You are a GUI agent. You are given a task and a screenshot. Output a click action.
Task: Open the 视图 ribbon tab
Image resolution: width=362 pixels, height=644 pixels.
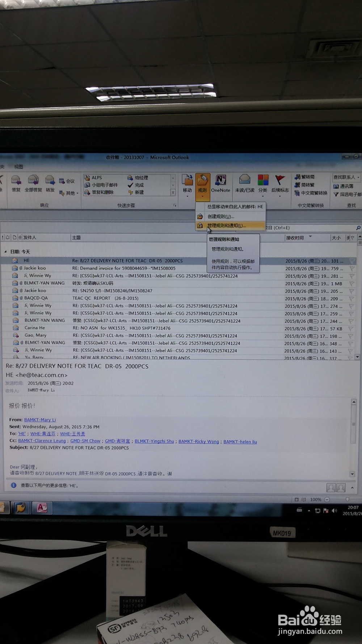pos(18,167)
